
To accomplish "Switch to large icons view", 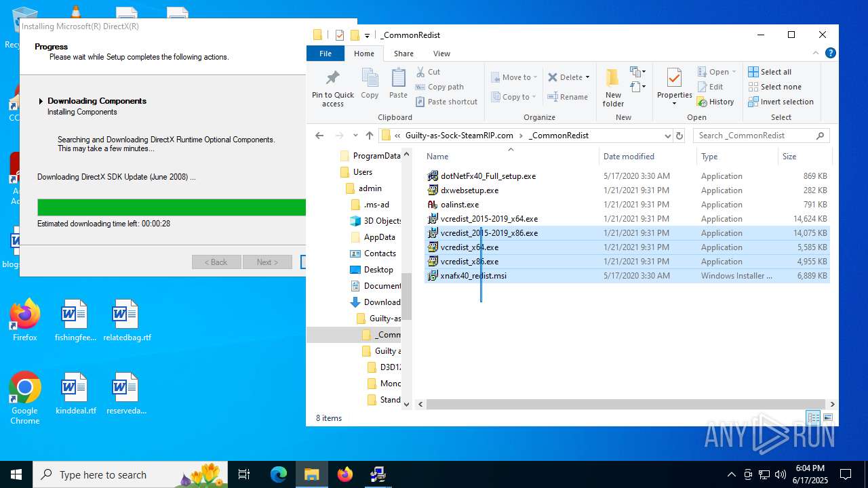I will [827, 418].
